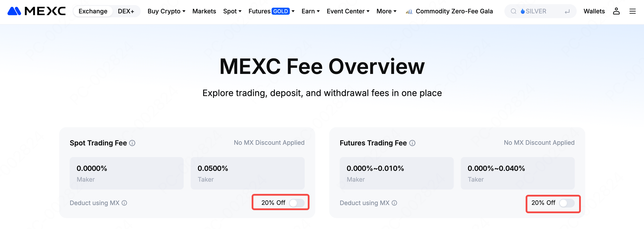Expand the Event Center dropdown
The image size is (644, 229).
pyautogui.click(x=348, y=11)
